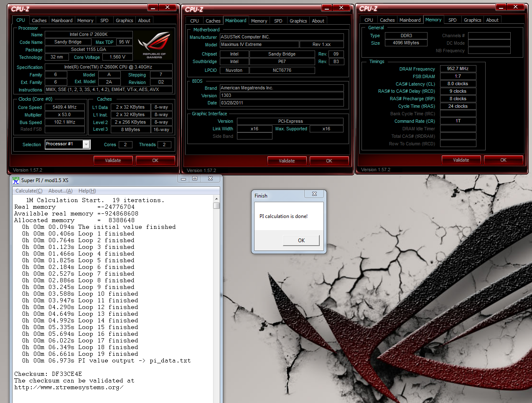This screenshot has width=532, height=403.
Task: Open Memory tab in Mainboard CPU-Z window
Action: [259, 21]
